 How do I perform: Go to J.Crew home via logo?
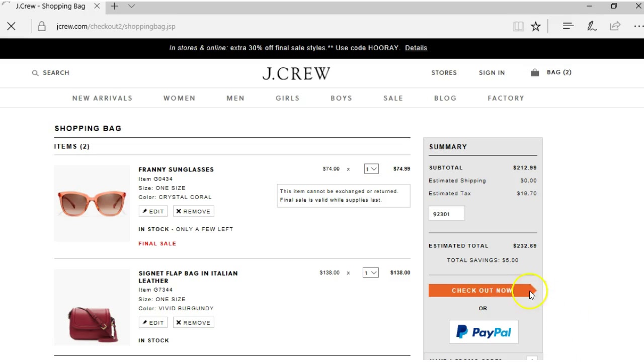(x=296, y=73)
